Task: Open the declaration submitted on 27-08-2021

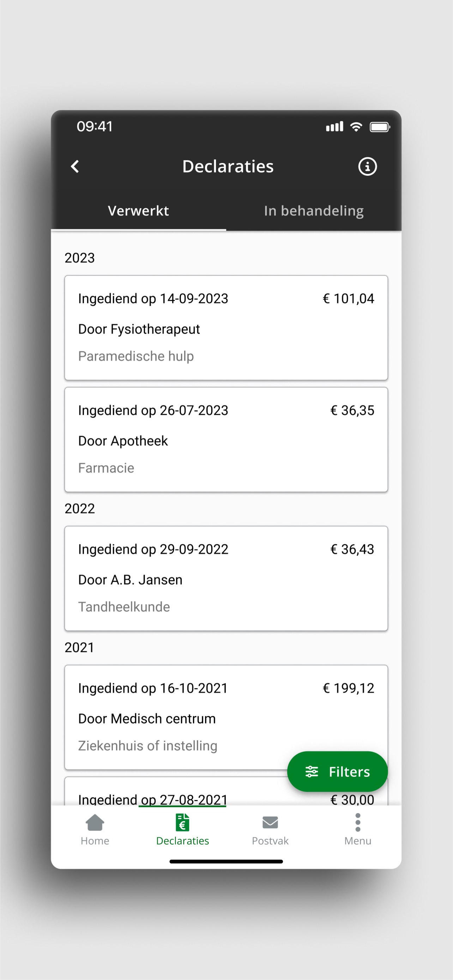Action: pyautogui.click(x=226, y=791)
